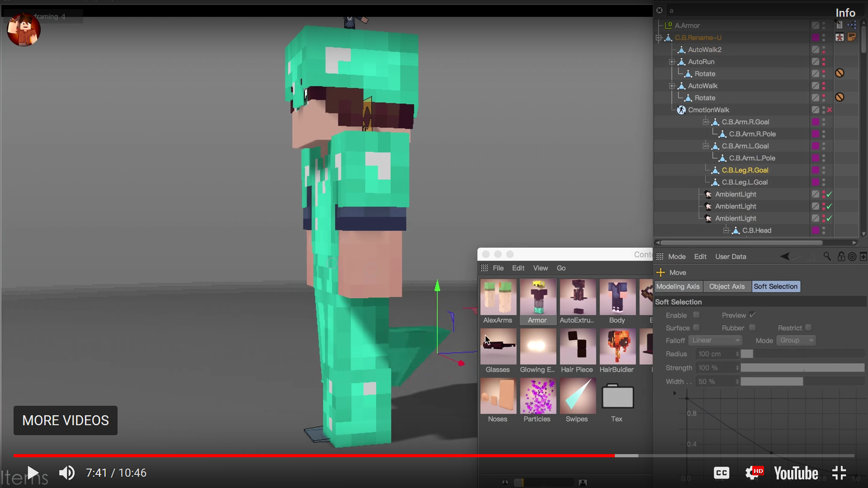Mute the video volume
Screen dimensions: 868x488
point(67,473)
